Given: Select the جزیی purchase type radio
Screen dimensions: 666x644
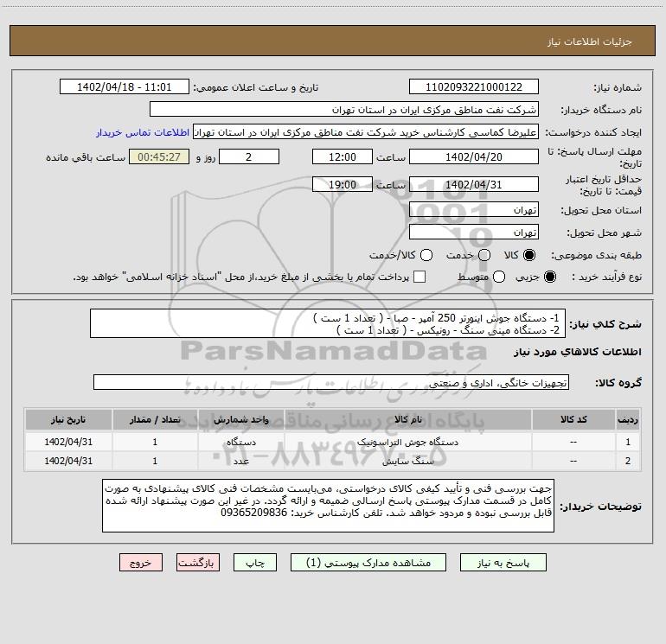Looking at the screenshot, I should [549, 277].
